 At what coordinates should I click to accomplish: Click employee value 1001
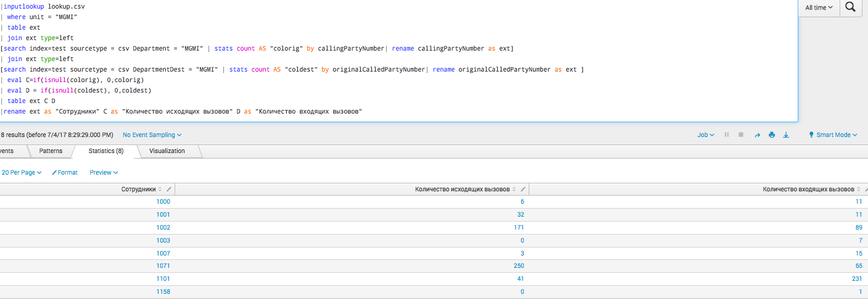point(163,215)
